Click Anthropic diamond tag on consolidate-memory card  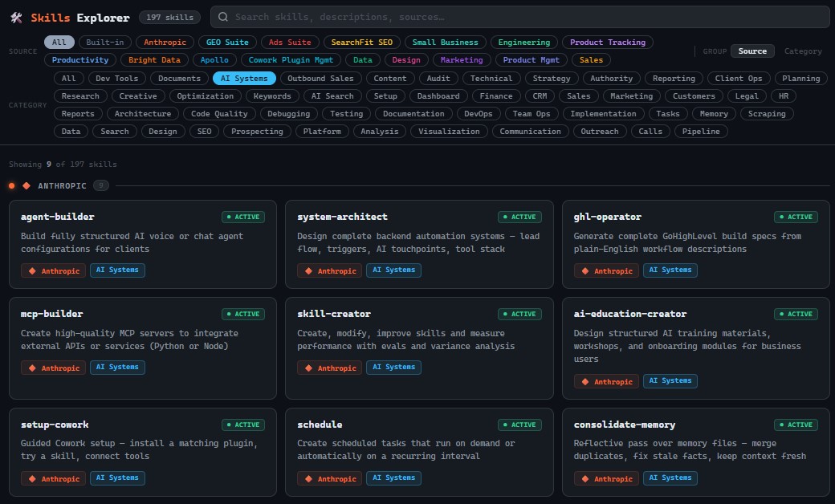tap(606, 478)
